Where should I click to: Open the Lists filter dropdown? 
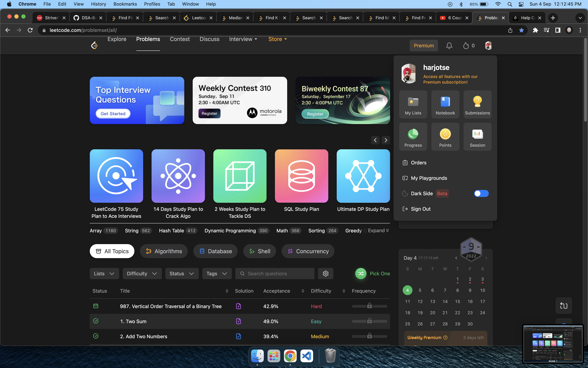click(x=104, y=274)
